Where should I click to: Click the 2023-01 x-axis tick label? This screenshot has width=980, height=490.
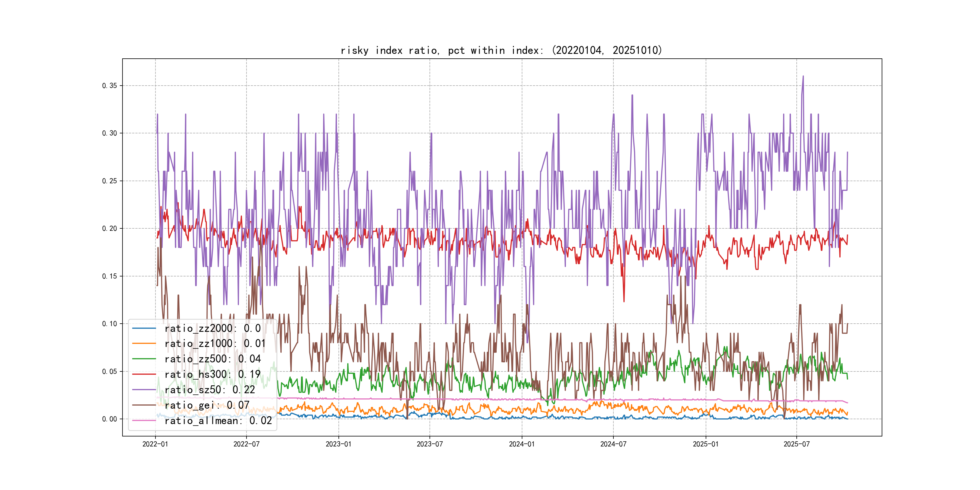click(338, 444)
